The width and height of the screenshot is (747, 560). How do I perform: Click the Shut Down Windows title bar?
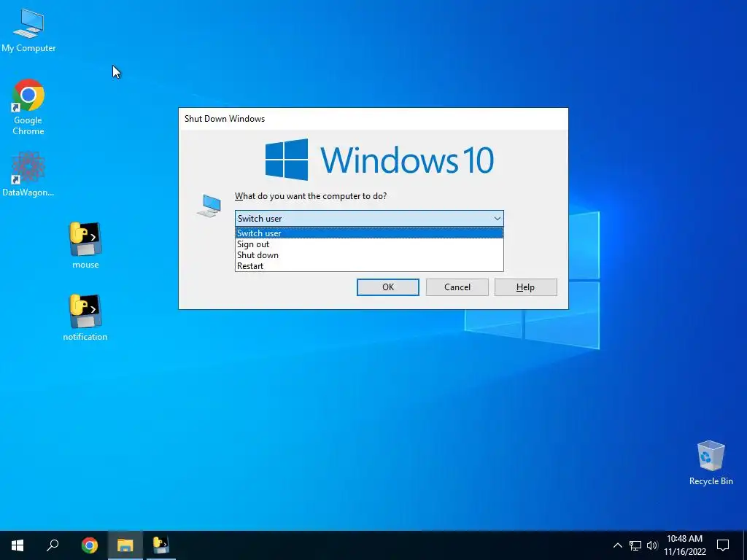click(x=373, y=119)
